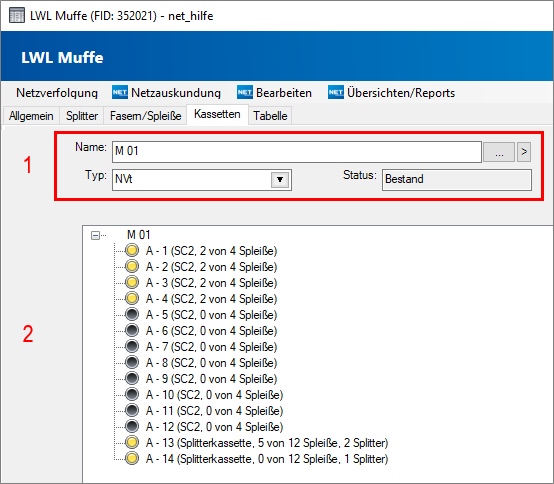Click into the Name field containing M 01
This screenshot has height=484, width=554.
(297, 152)
